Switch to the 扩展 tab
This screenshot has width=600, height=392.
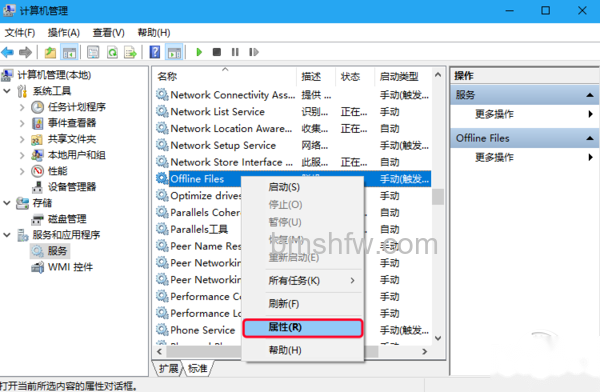coord(168,368)
